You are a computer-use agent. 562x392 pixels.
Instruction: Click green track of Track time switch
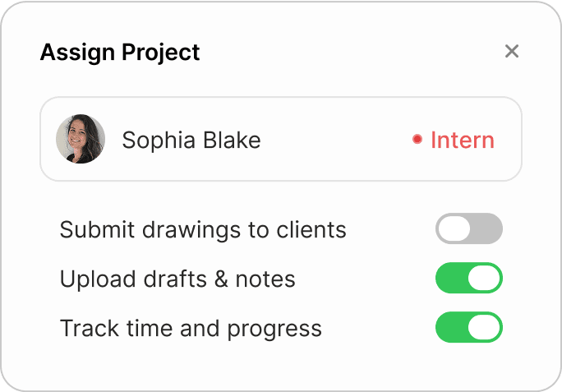[x=450, y=328]
